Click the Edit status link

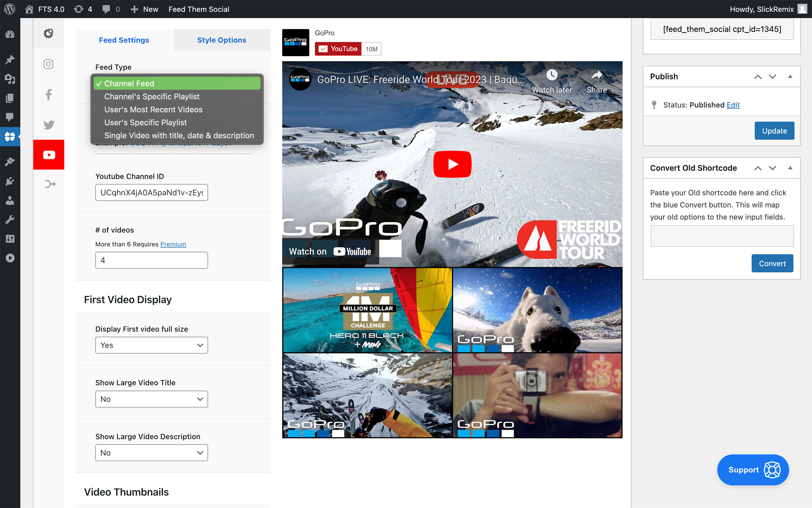[x=733, y=105]
